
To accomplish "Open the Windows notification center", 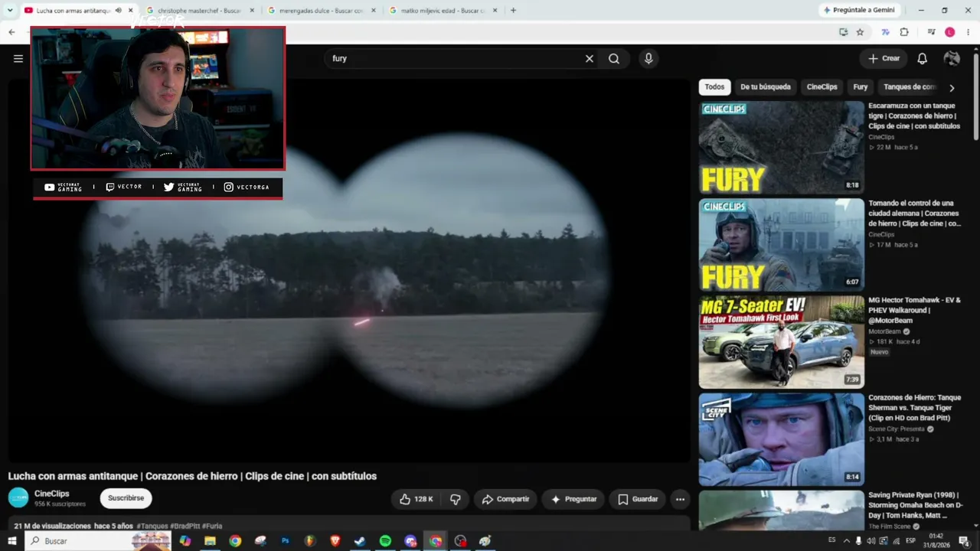I will click(964, 541).
